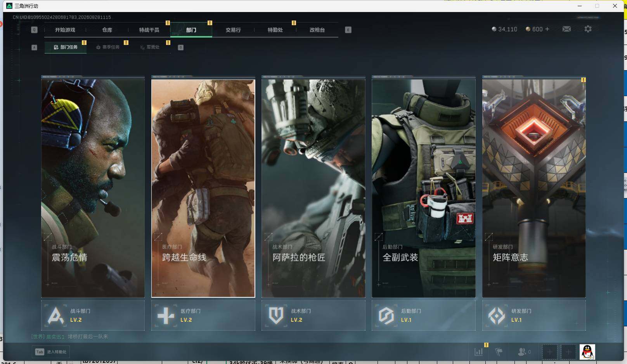
Task: Click the medical department cross emblem
Action: (166, 316)
